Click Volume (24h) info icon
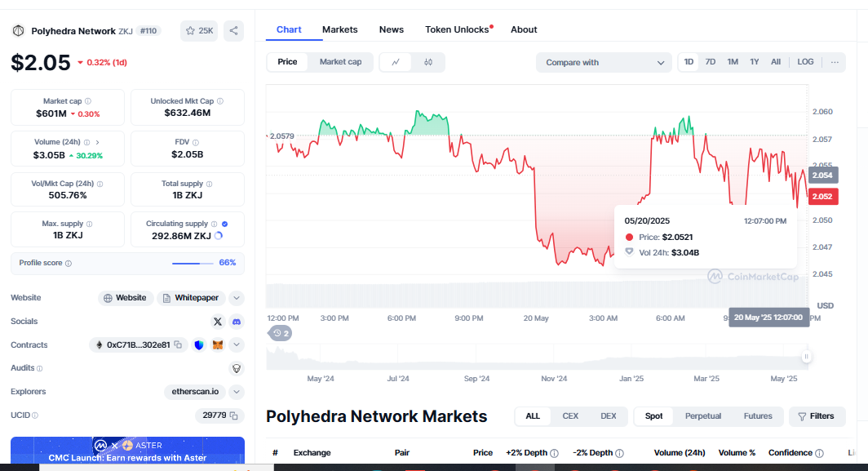Screen dimensions: 868x471 pos(87,142)
